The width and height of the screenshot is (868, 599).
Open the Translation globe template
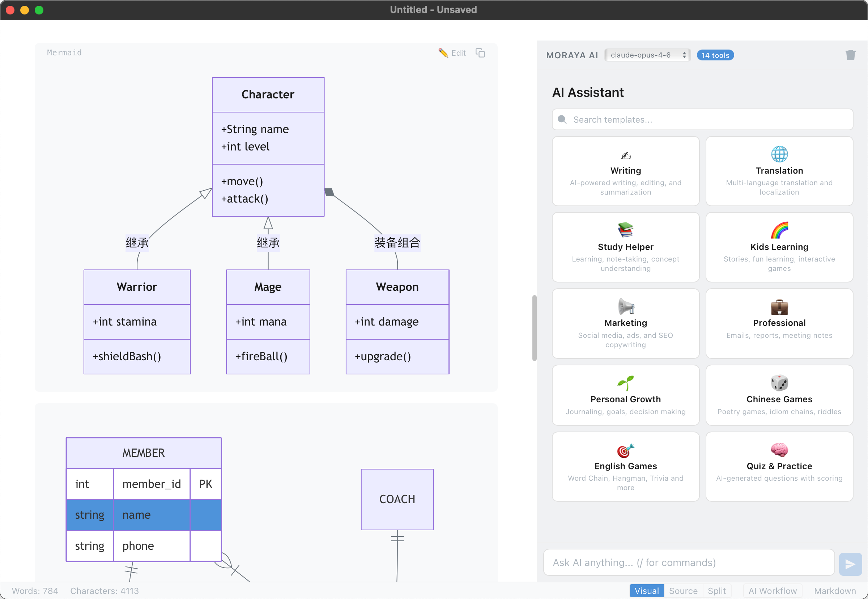(779, 171)
